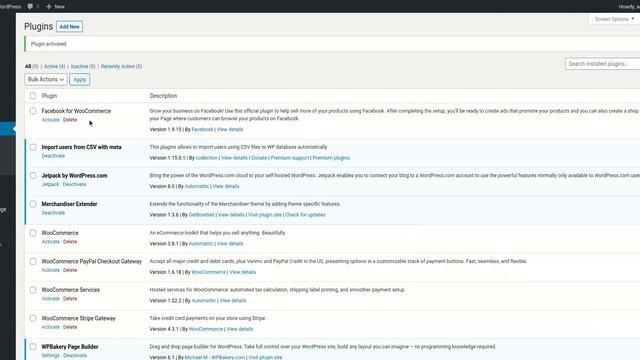Expand the Screen Options panel
This screenshot has width=640, height=360.
click(614, 19)
